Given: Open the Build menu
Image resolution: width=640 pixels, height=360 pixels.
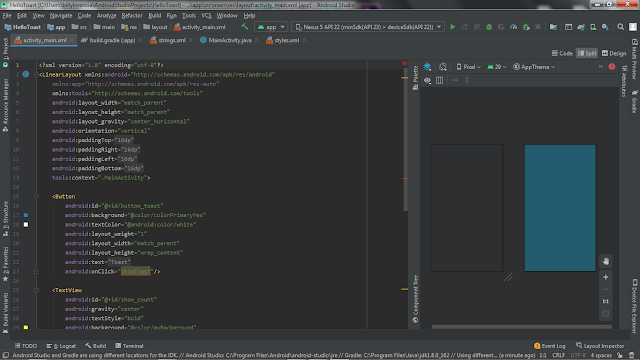Looking at the screenshot, I should [154, 16].
